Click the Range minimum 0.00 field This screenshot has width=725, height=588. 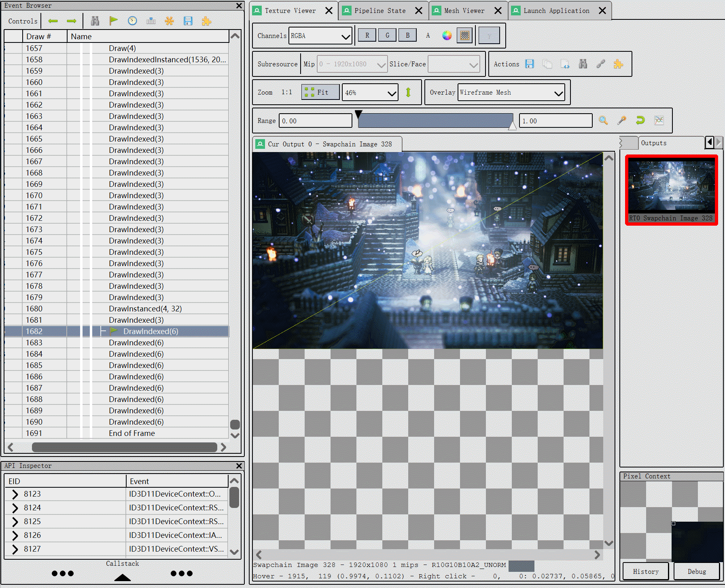(316, 121)
